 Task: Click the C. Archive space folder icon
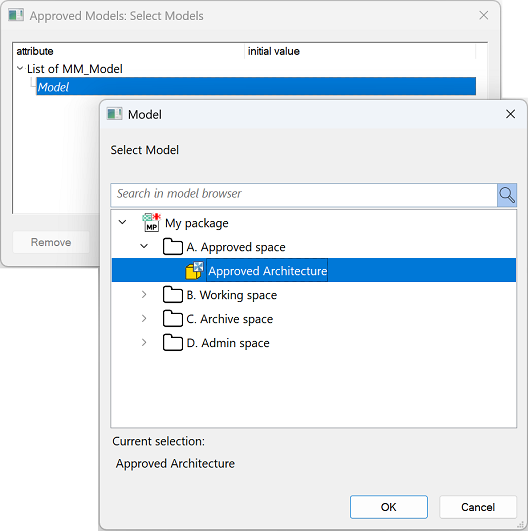173,319
